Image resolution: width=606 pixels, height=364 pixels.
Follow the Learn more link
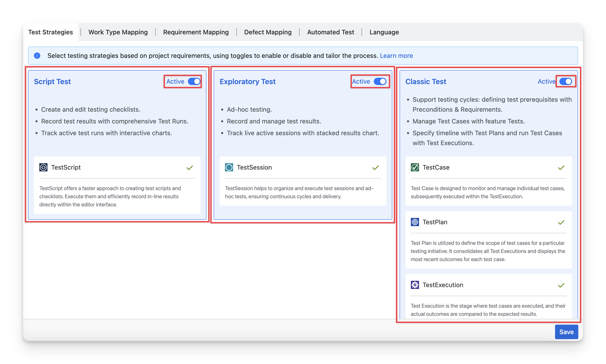[396, 56]
